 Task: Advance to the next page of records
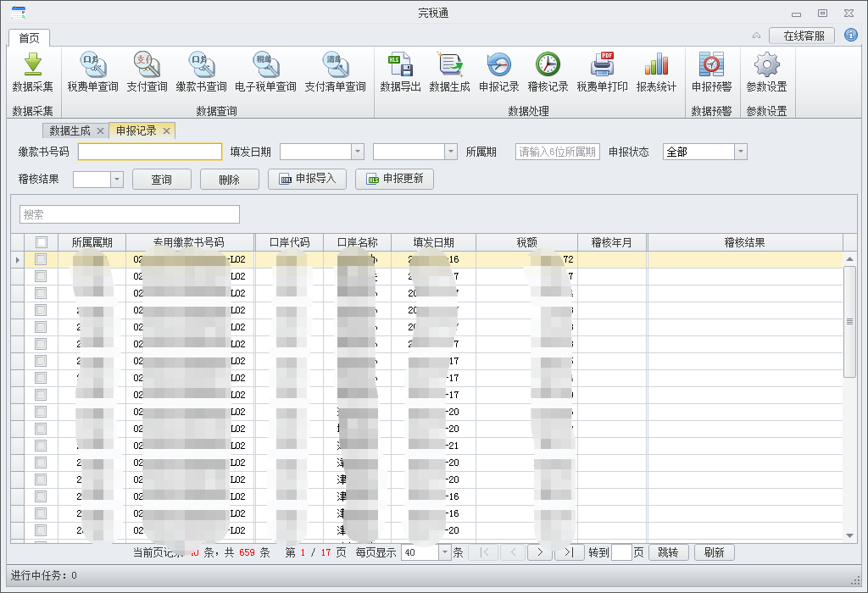540,552
